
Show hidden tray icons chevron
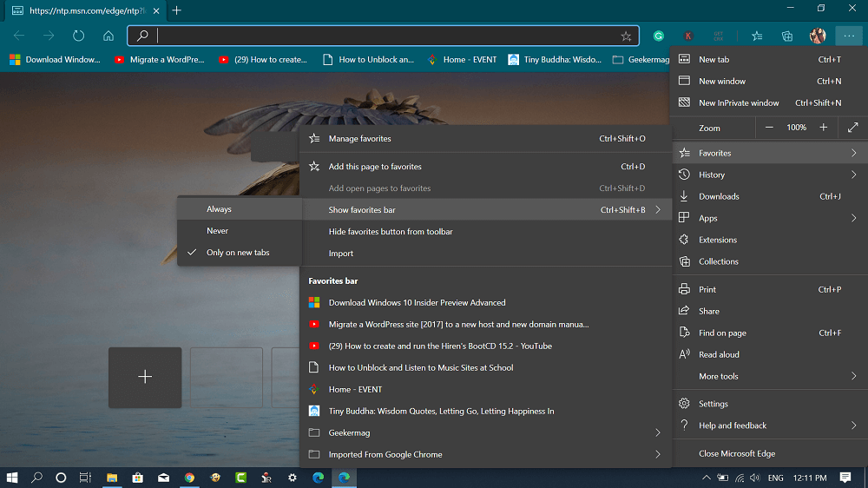point(707,478)
